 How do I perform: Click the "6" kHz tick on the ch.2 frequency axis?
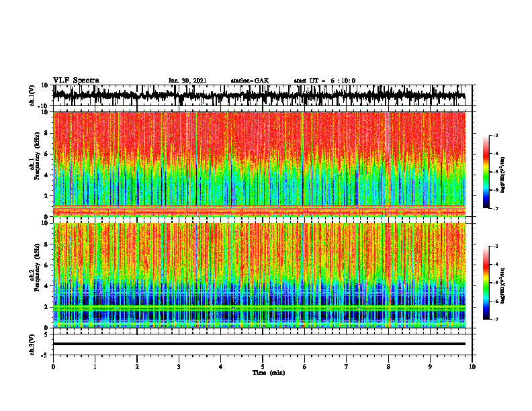46,265
